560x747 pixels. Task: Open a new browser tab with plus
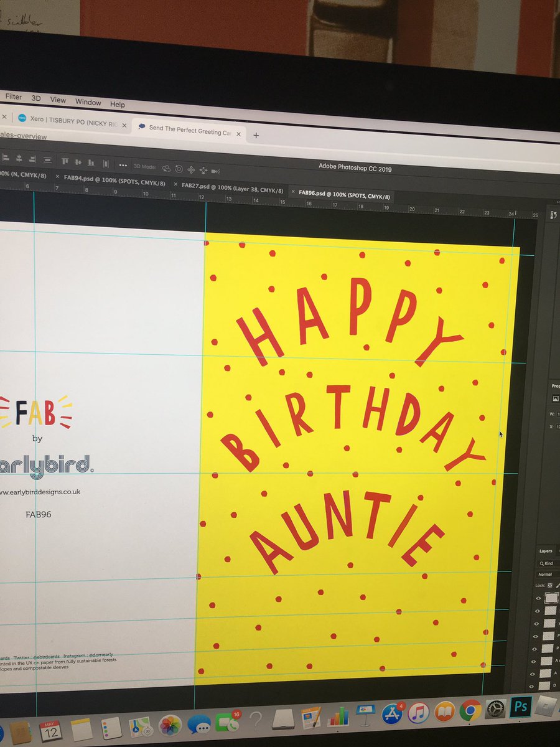pos(256,135)
